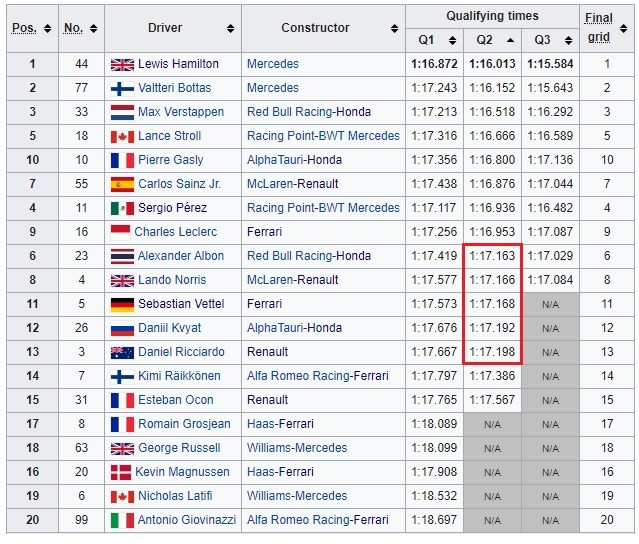Click the German flag next to Sebastian Vettel
The height and width of the screenshot is (544, 639).
click(122, 304)
